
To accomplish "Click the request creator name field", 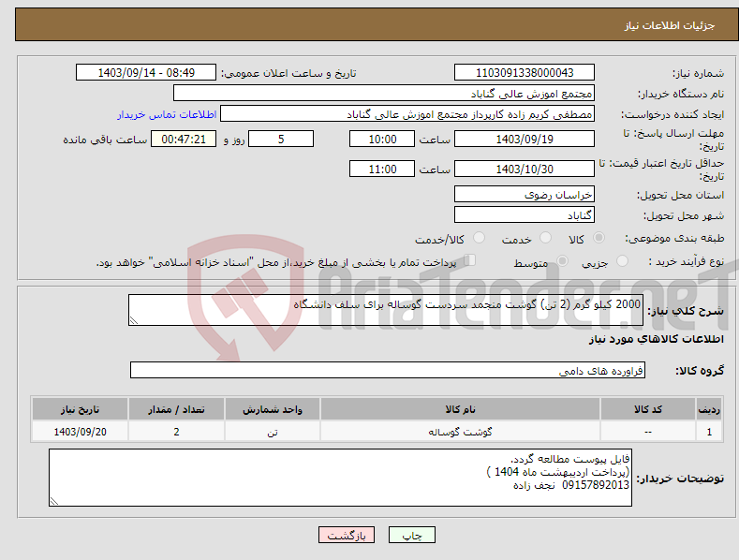I will pyautogui.click(x=407, y=114).
